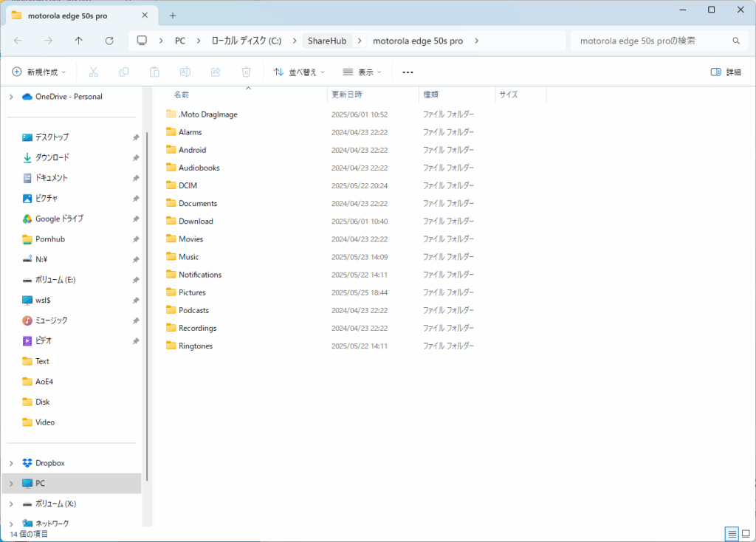Click the navigation pane scrollbar
The image size is (756, 542).
(147, 306)
